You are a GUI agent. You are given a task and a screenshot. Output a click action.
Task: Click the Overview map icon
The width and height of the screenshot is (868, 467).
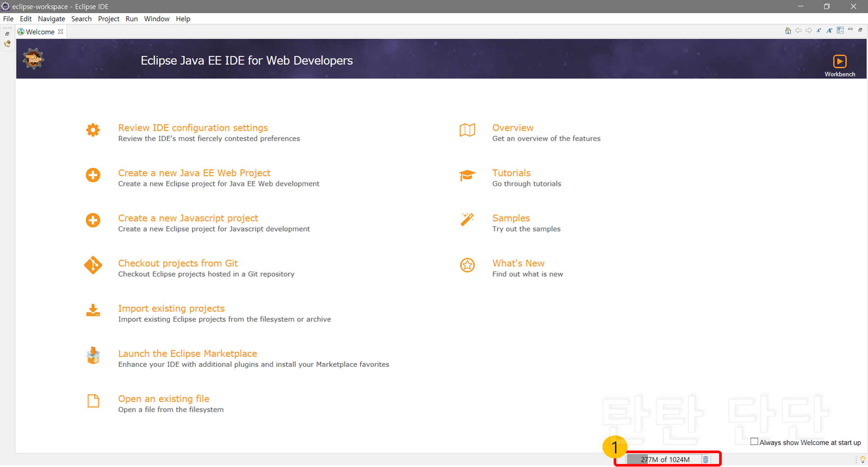(x=467, y=130)
